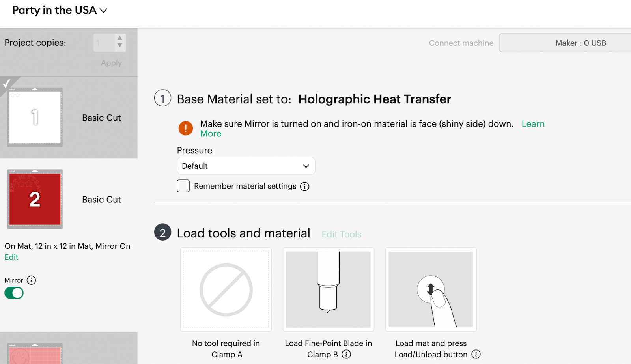
Task: Click the Edit Tools link
Action: pyautogui.click(x=342, y=234)
